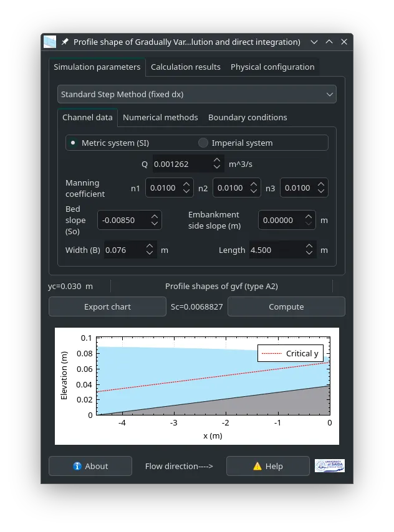
Task: Click the Critical y legend entry
Action: click(291, 354)
